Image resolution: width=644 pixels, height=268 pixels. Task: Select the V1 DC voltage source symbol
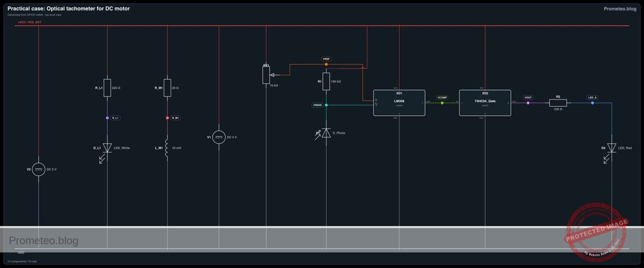point(219,137)
